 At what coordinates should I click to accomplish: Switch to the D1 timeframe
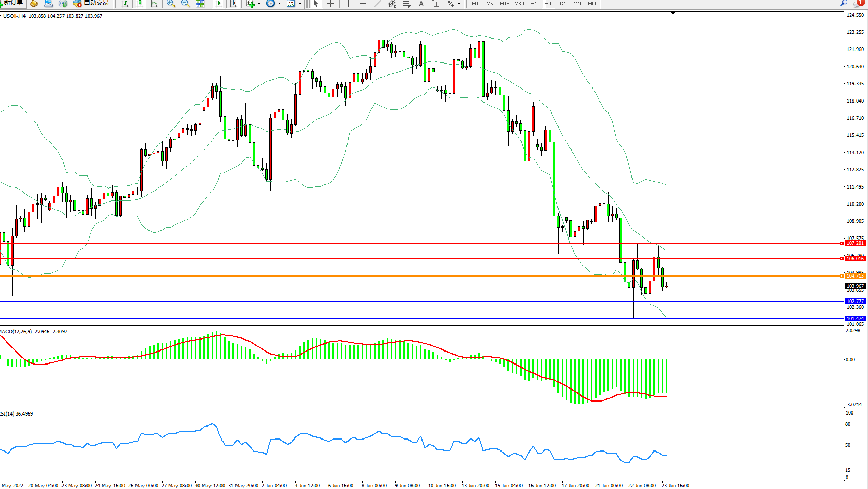pos(563,4)
